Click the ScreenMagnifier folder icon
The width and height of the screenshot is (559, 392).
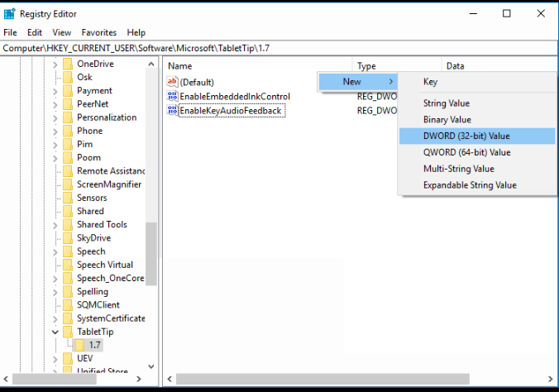67,184
